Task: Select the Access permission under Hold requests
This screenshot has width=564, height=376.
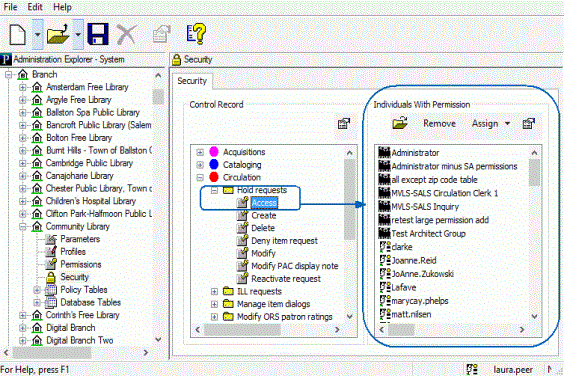Action: click(264, 203)
